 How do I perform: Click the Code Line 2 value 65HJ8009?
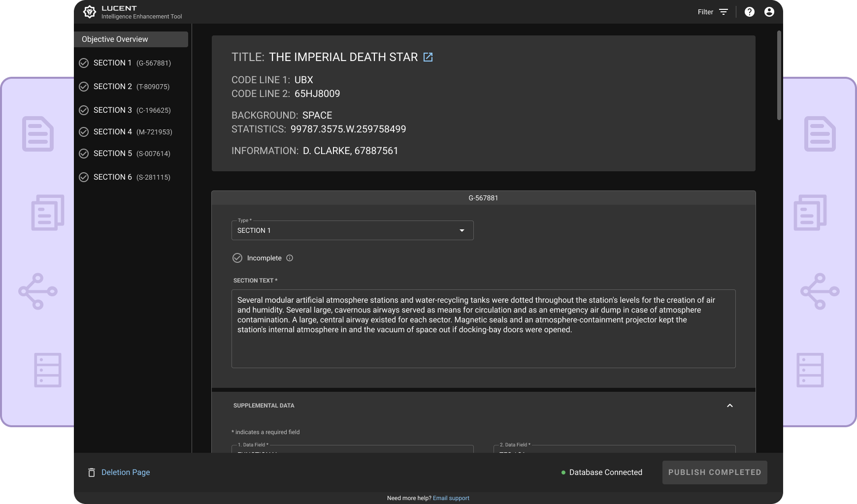point(317,94)
